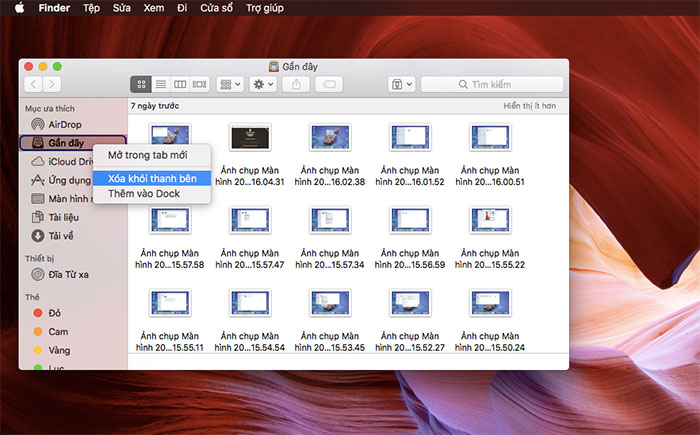The image size is (700, 435).
Task: Select screenshot thumbnail 15.54.54
Action: pyautogui.click(x=250, y=303)
